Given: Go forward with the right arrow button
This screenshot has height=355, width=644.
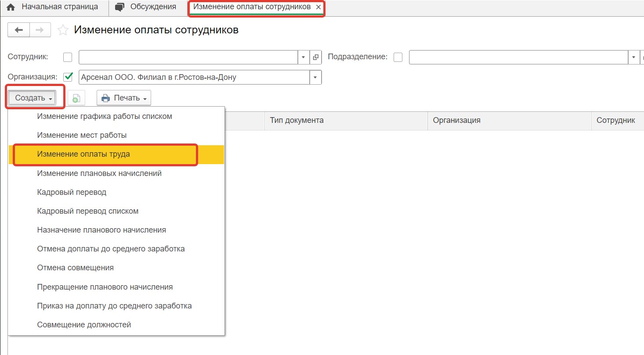Looking at the screenshot, I should 40,30.
